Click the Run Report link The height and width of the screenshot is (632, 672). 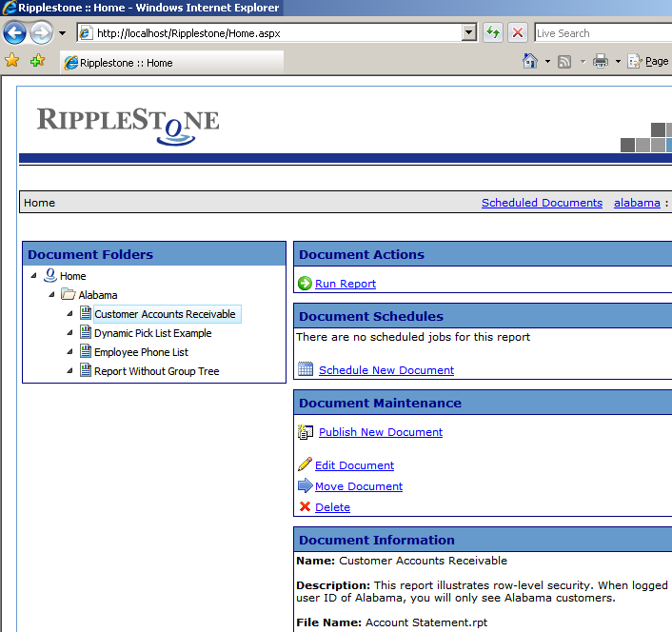click(x=346, y=284)
